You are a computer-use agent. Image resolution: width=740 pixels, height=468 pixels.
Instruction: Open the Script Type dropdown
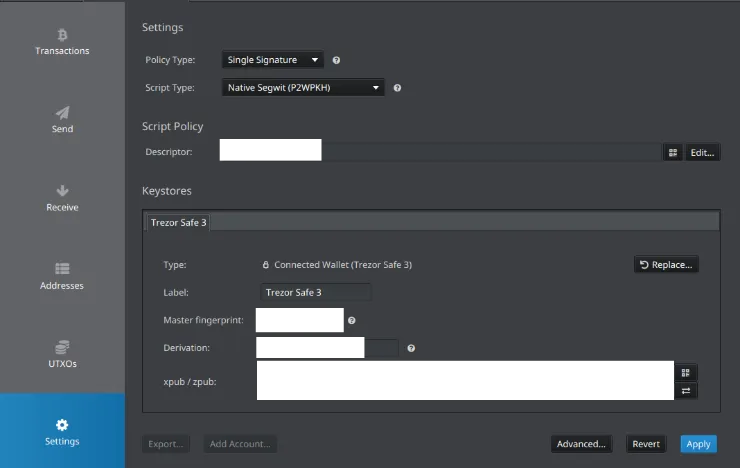303,88
